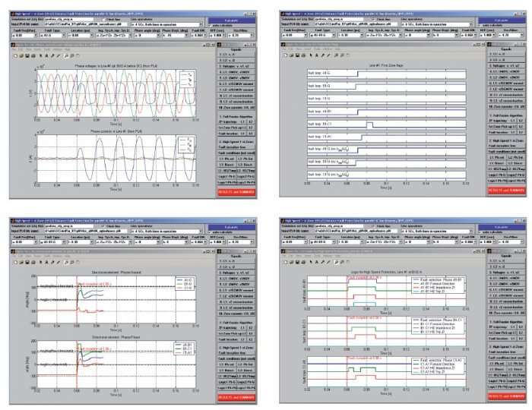
Task: Open Fault Res dropdown in phase voltages window
Action: point(24,35)
